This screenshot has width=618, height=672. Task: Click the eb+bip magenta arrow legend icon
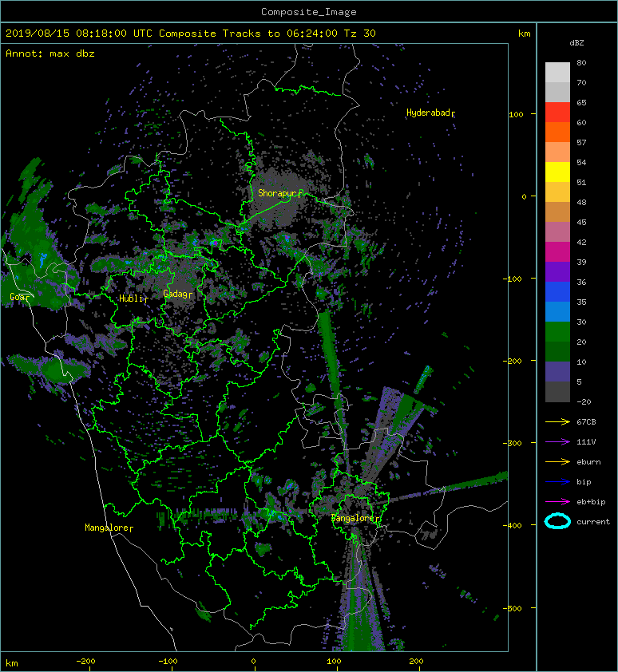pos(557,501)
